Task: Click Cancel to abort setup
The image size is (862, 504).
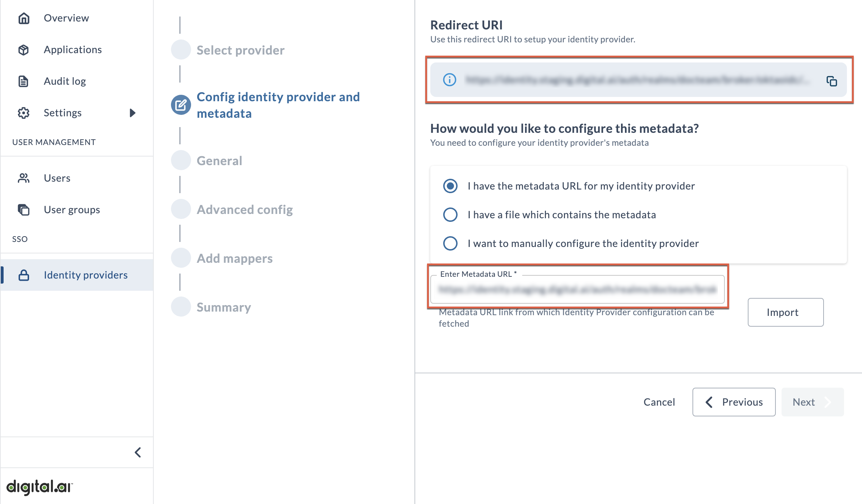Action: point(659,402)
